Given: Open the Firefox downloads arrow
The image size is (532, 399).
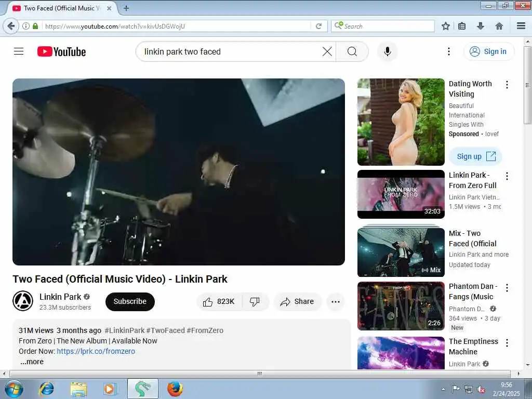Looking at the screenshot, I should (x=481, y=26).
